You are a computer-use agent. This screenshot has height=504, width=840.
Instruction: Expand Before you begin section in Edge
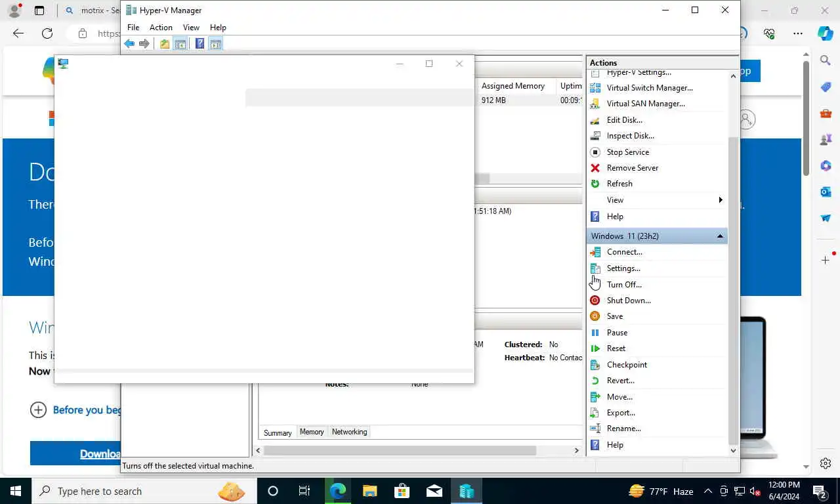tap(38, 410)
